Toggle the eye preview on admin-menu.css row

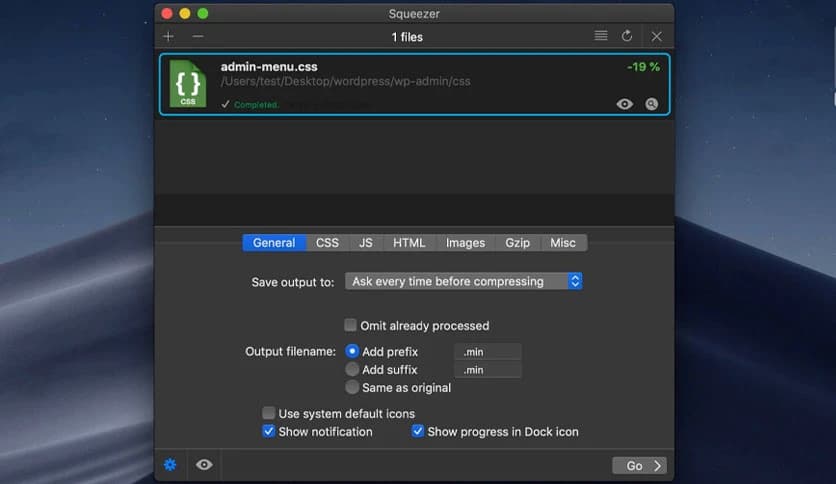click(625, 104)
